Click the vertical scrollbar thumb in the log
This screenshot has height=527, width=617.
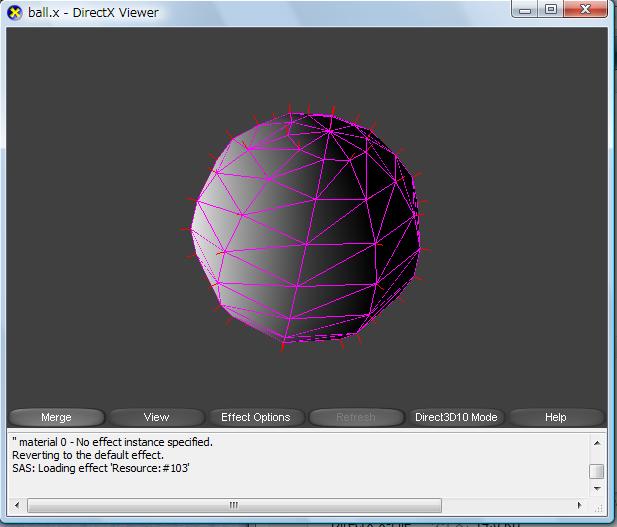point(597,472)
